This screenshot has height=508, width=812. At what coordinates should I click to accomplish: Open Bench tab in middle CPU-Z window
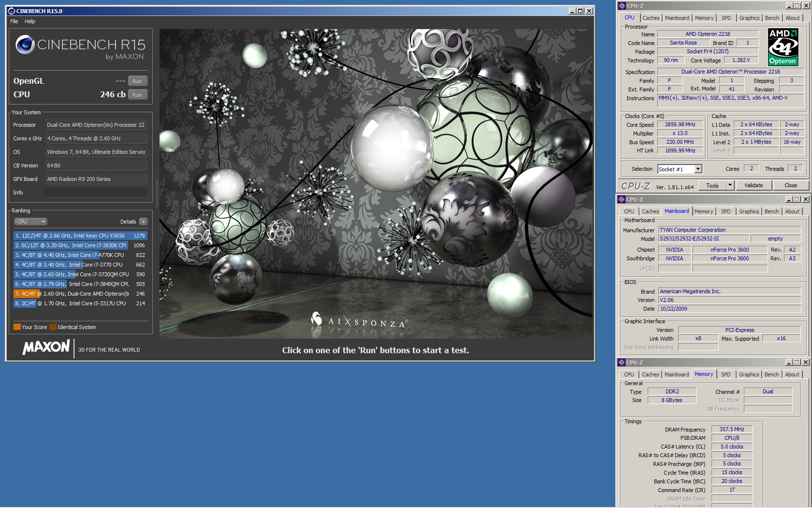click(x=771, y=211)
